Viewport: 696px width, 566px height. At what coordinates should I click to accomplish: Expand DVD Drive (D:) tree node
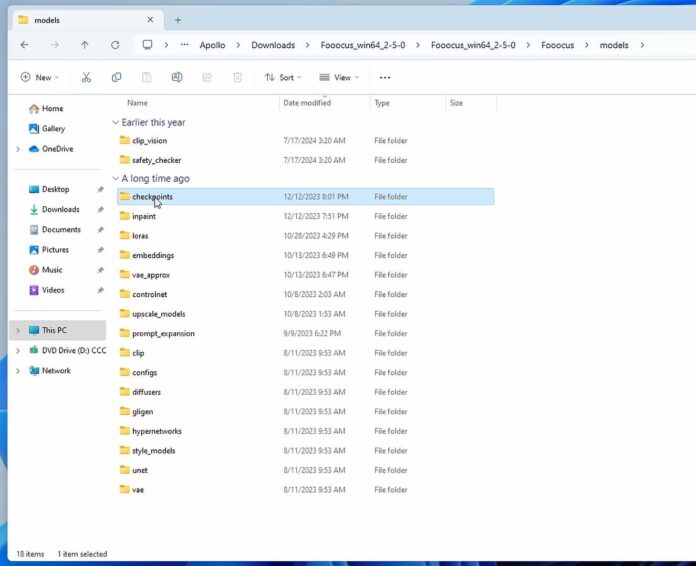click(x=18, y=351)
